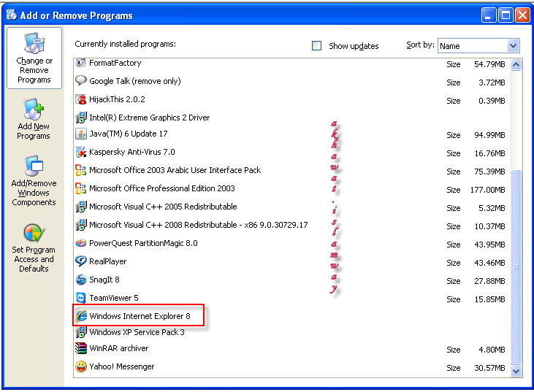
Task: Select Google Talk (remove only) entry
Action: pos(292,81)
